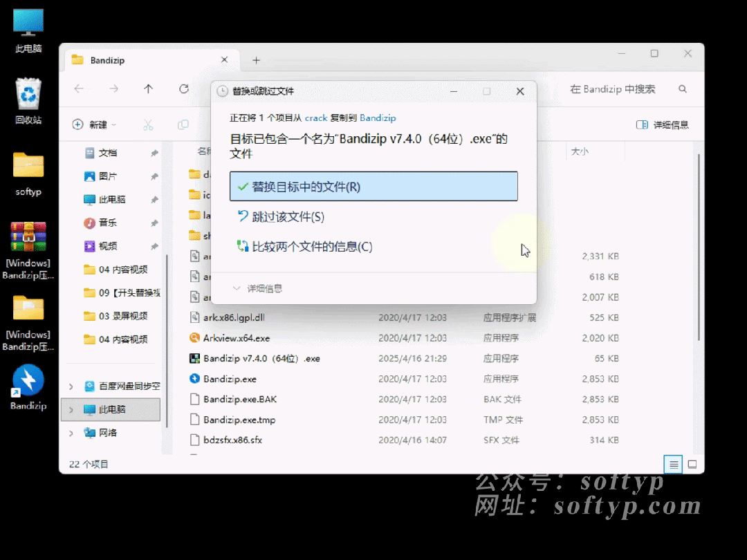This screenshot has height=560, width=747.
Task: Go up one folder level
Action: [148, 88]
